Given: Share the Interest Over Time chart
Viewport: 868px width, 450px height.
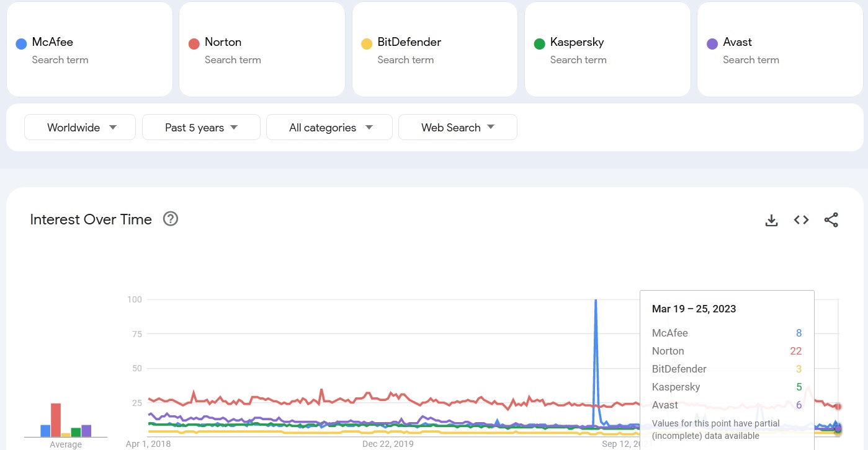Looking at the screenshot, I should pyautogui.click(x=831, y=220).
